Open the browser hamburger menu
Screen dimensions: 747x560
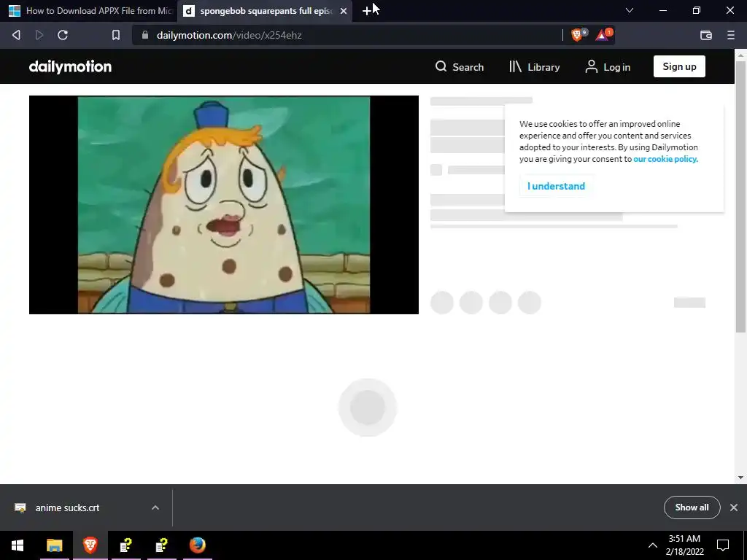[x=731, y=35]
